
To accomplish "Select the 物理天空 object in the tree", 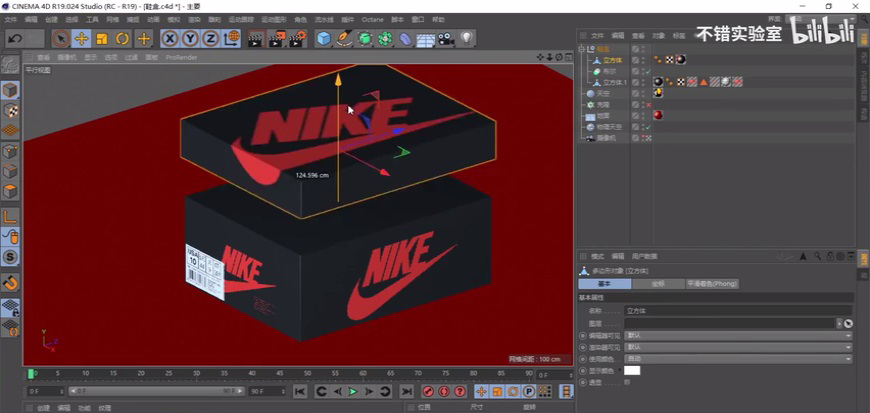I will pyautogui.click(x=610, y=127).
